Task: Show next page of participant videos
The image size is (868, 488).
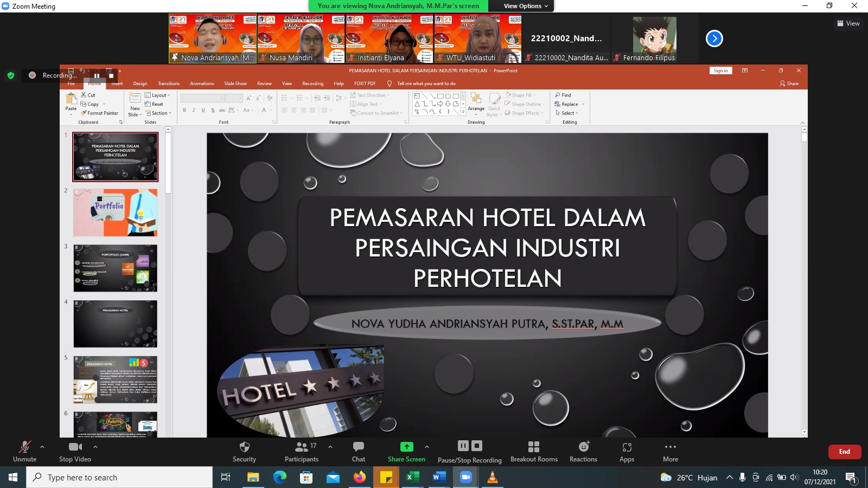Action: pos(714,38)
